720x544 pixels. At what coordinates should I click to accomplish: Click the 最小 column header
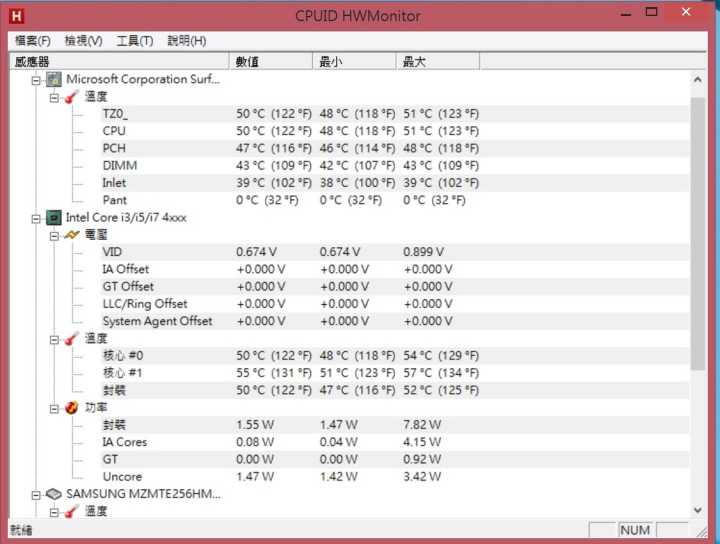pos(354,62)
